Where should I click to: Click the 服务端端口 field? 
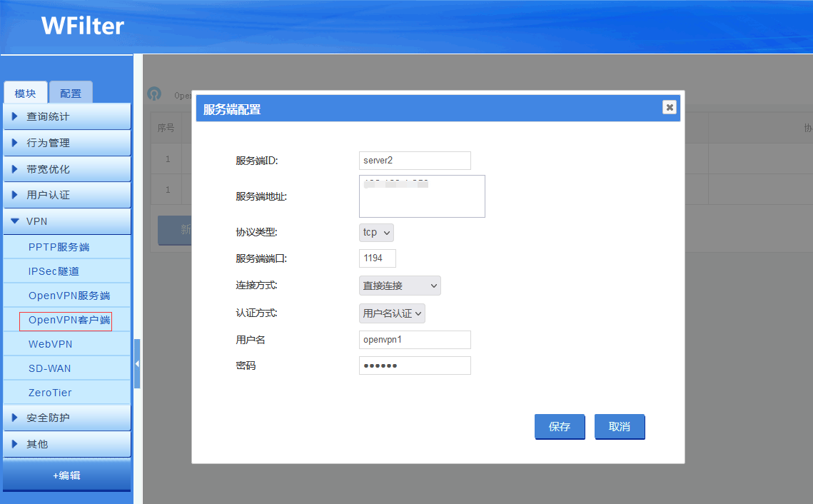click(x=377, y=258)
